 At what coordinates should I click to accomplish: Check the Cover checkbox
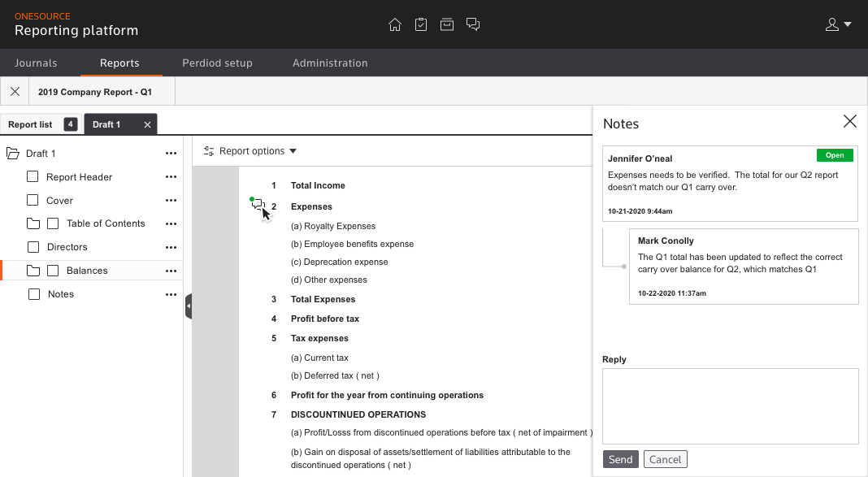pos(33,200)
